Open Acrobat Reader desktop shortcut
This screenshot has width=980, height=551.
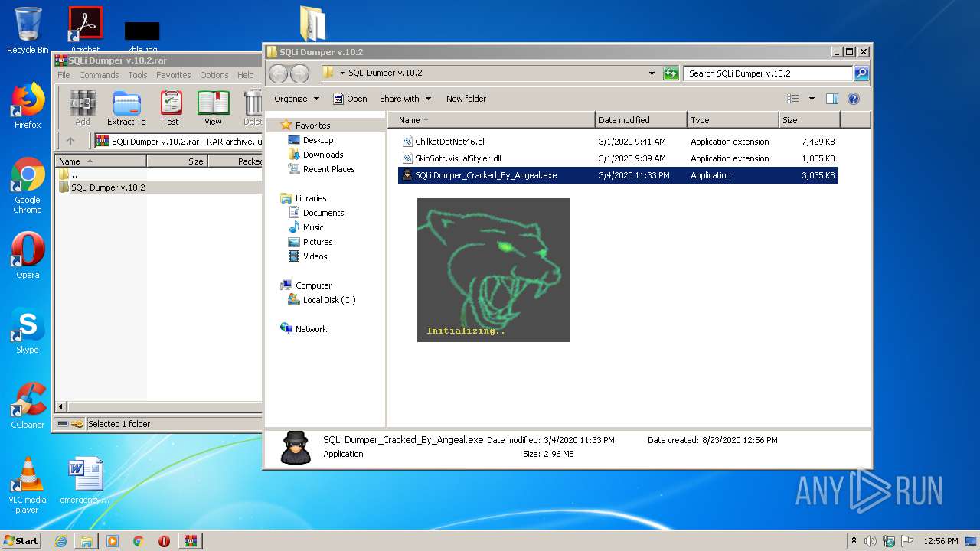pos(85,29)
